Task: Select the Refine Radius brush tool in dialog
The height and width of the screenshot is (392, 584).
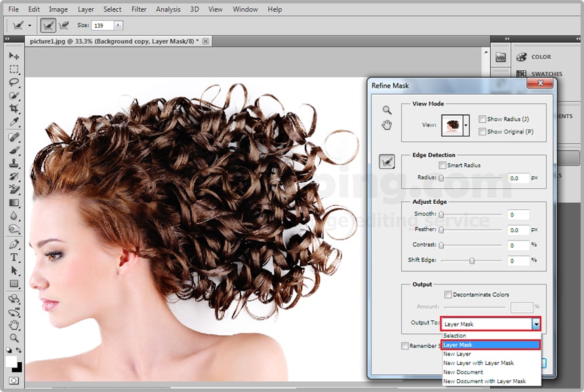Action: pos(387,161)
